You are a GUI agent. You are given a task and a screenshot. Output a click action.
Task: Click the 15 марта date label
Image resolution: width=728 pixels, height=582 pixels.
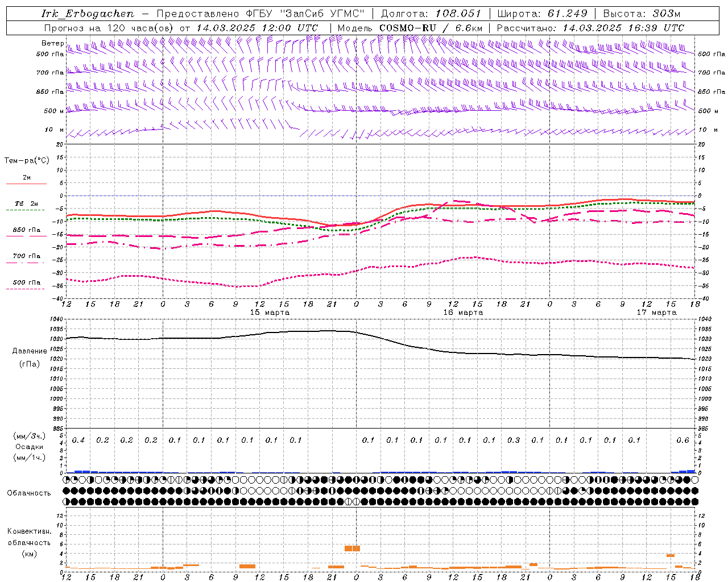point(270,313)
